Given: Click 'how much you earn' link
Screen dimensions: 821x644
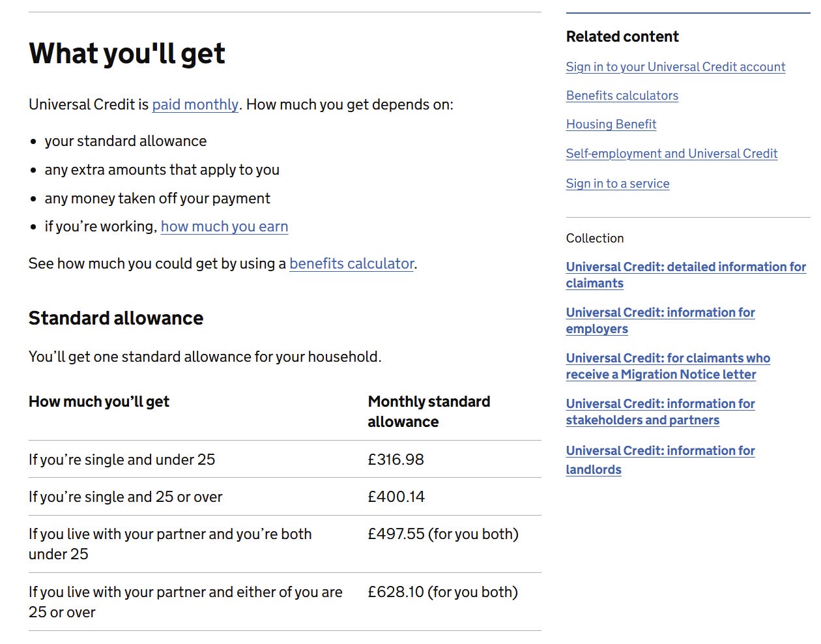Looking at the screenshot, I should tap(224, 226).
